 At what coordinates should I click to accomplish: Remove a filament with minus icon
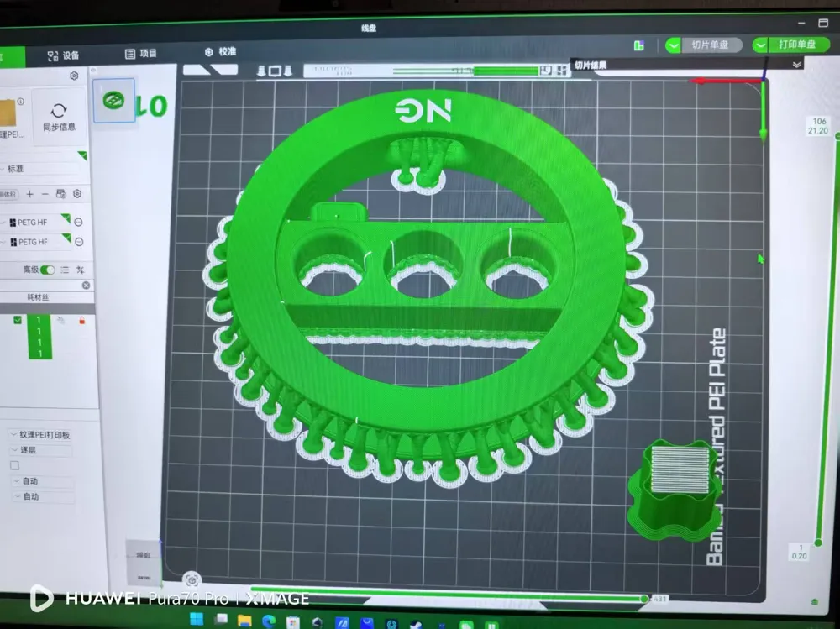click(45, 194)
